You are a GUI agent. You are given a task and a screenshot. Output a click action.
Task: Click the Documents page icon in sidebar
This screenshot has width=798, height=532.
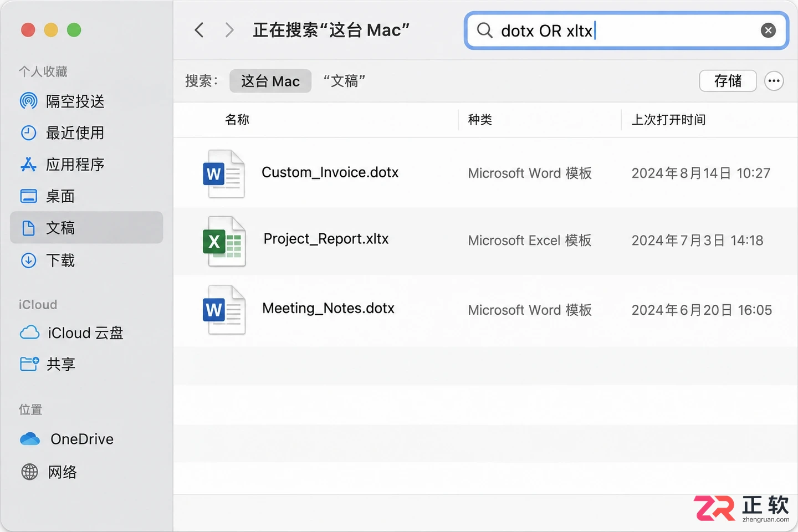click(28, 228)
